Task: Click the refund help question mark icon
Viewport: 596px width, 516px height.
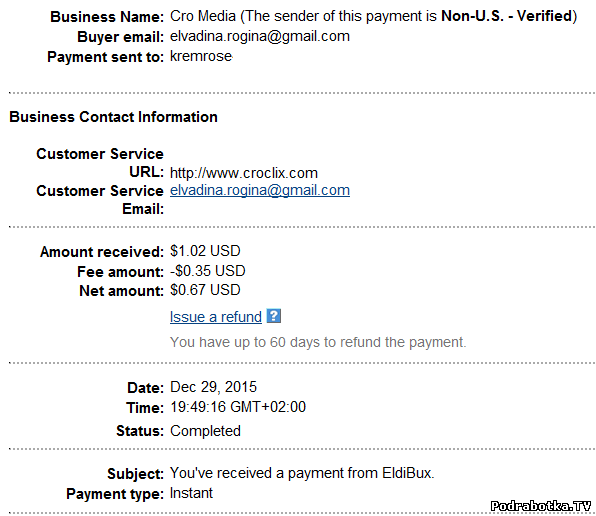Action: tap(274, 316)
